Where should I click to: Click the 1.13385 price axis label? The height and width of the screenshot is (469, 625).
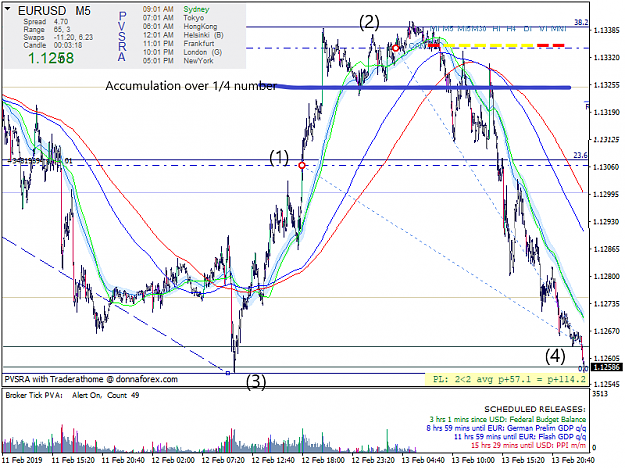(607, 30)
